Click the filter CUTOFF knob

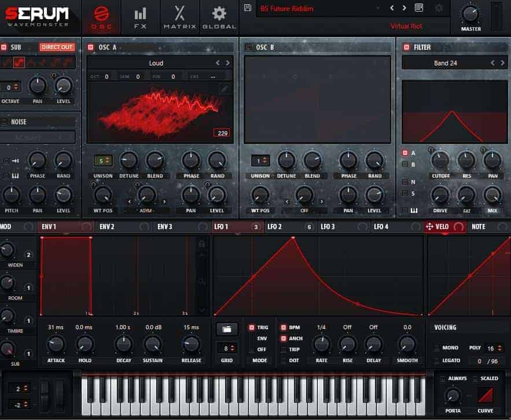coord(440,160)
